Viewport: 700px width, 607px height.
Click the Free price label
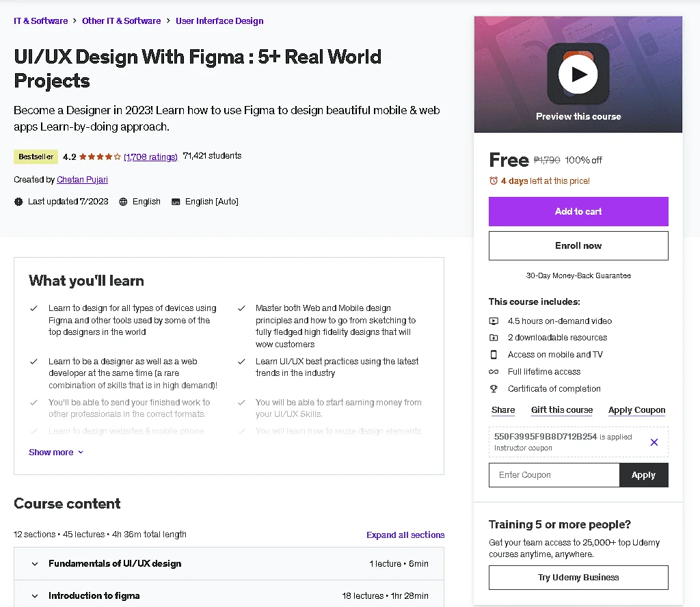pyautogui.click(x=509, y=160)
